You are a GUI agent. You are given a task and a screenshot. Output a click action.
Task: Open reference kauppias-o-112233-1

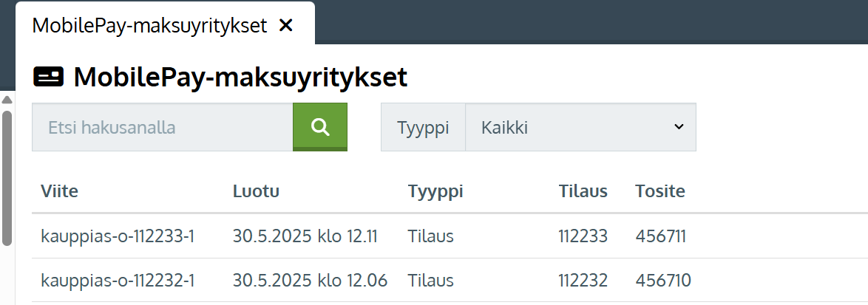118,236
